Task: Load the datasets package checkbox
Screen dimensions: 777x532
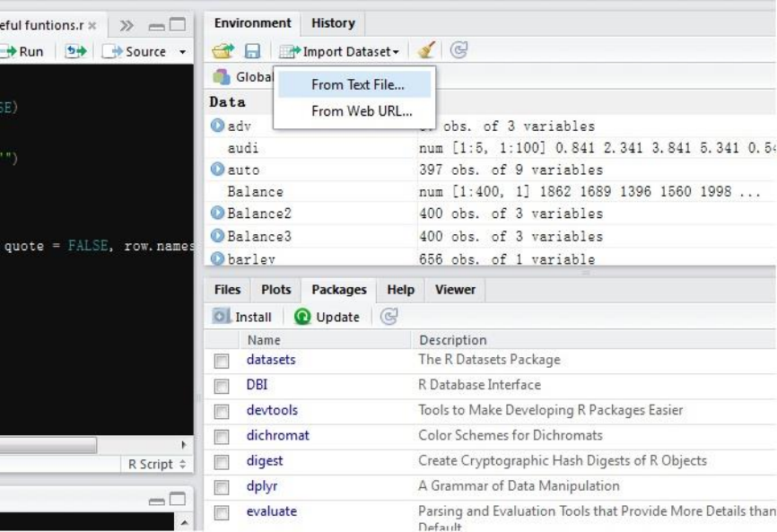Action: click(x=222, y=362)
